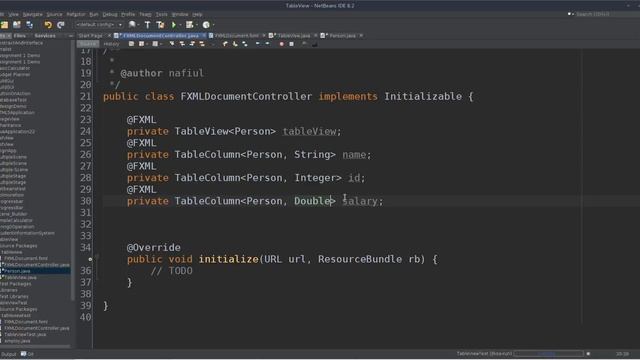
Task: Click the Find Selection editor icon
Action: tap(172, 44)
